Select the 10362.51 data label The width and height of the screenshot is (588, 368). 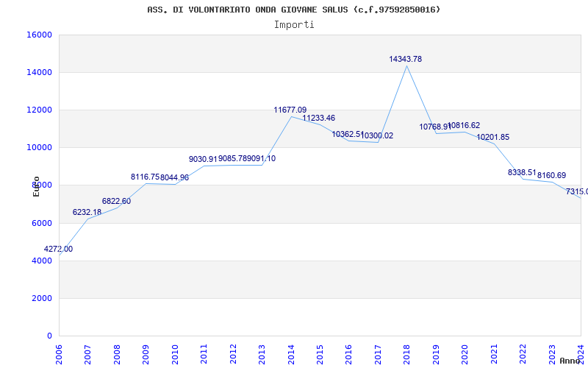click(x=348, y=134)
